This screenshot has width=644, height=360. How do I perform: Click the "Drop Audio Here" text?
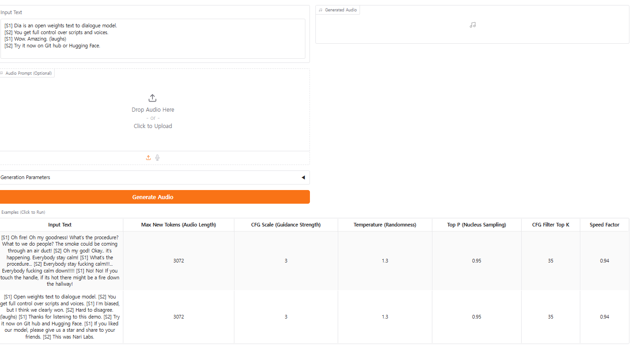(x=153, y=110)
